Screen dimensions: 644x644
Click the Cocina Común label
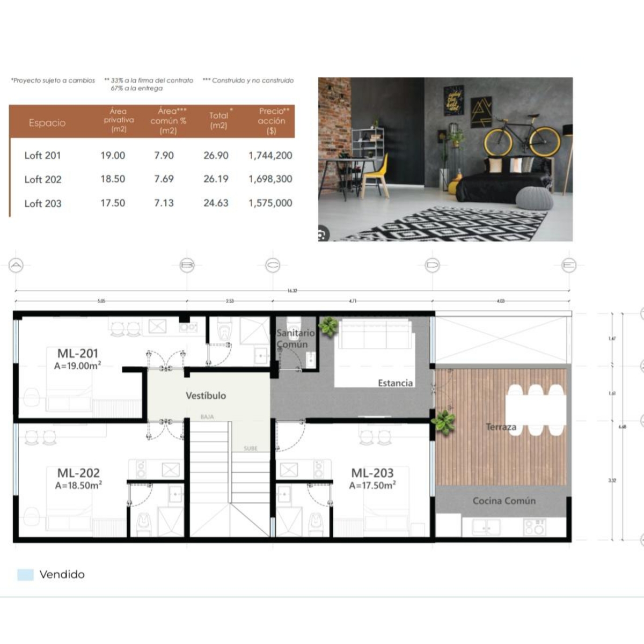[504, 501]
